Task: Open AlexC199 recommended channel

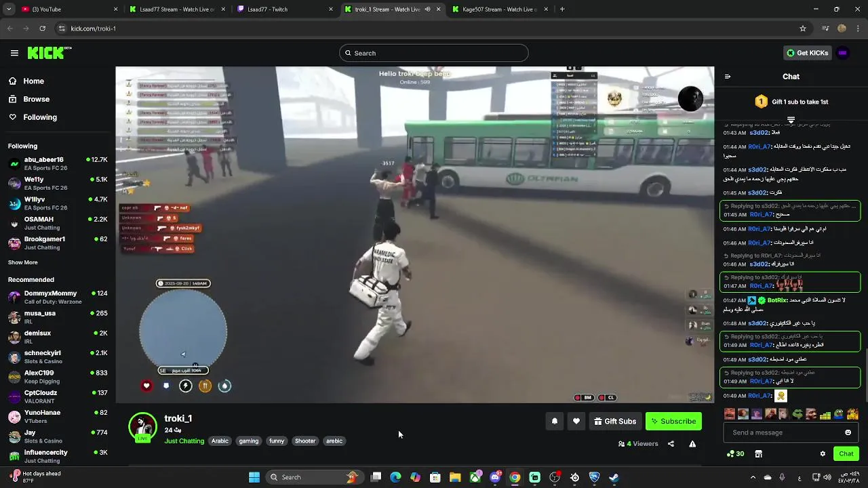Action: coord(58,376)
